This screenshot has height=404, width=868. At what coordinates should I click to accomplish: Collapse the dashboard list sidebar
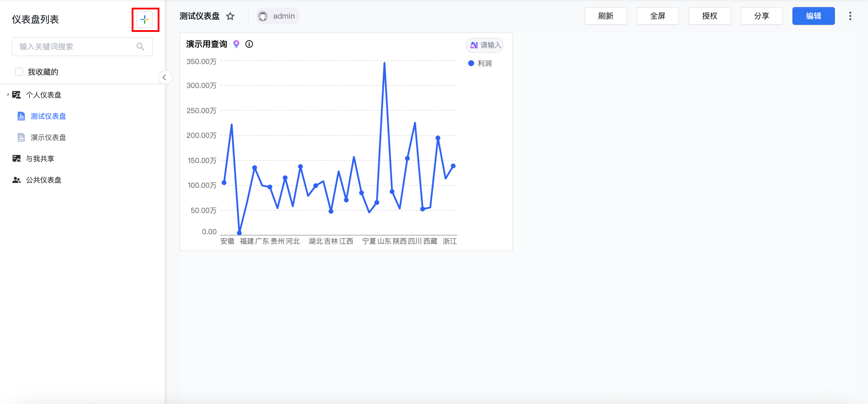[164, 77]
